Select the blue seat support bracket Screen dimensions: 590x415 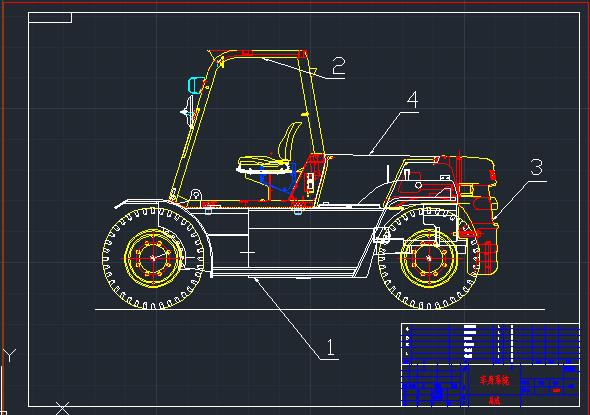[x=277, y=179]
